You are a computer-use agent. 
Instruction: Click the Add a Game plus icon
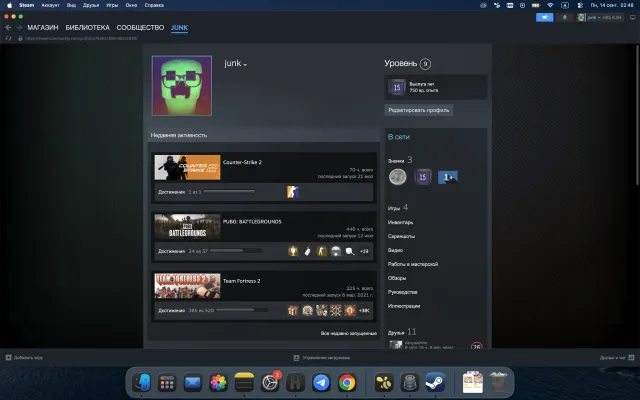tap(8, 358)
